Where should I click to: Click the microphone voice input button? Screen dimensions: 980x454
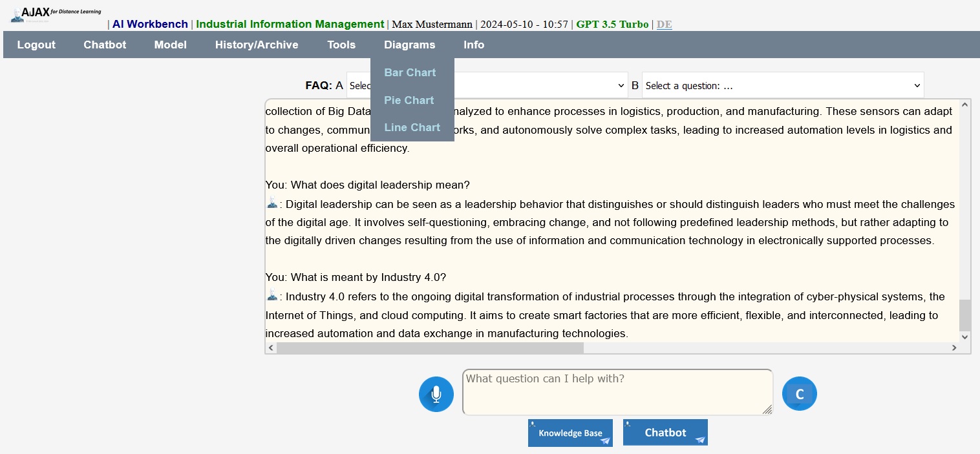point(436,394)
